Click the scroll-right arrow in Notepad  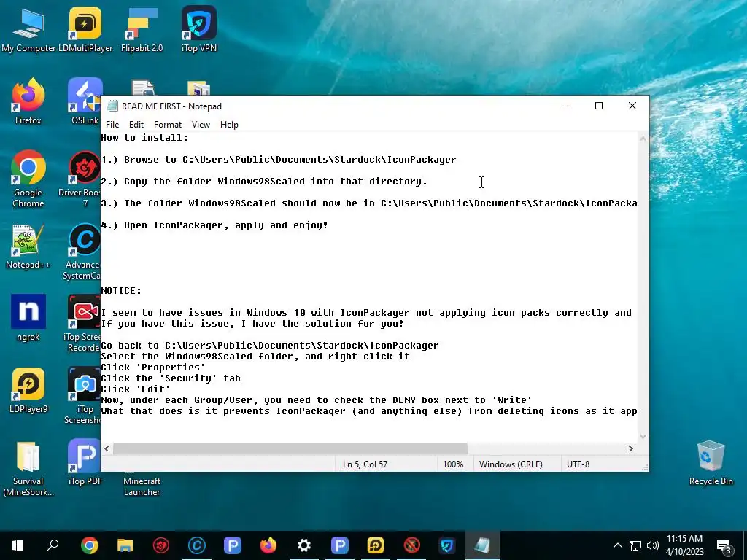pos(631,448)
